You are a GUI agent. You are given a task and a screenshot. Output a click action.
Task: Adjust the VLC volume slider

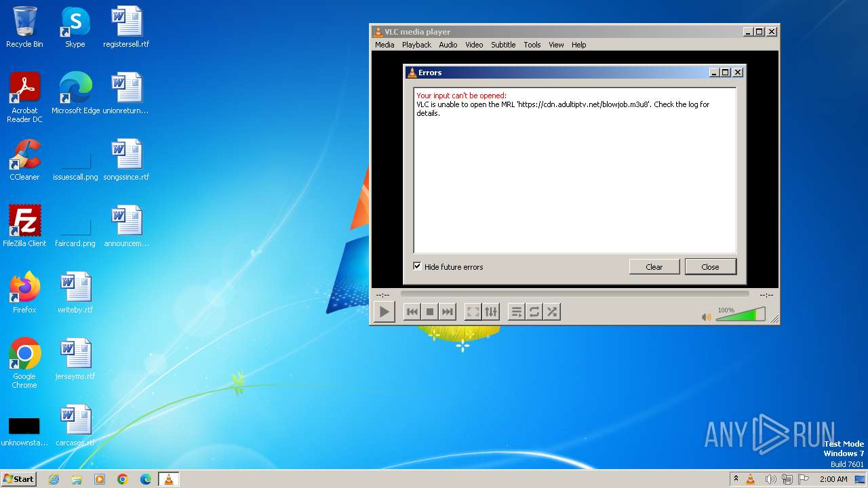coord(741,314)
